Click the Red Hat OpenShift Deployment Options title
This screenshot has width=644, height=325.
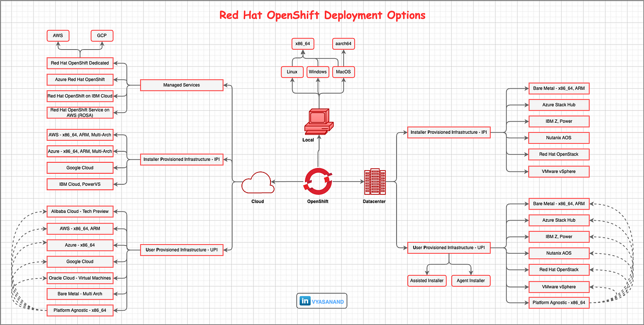click(x=322, y=15)
